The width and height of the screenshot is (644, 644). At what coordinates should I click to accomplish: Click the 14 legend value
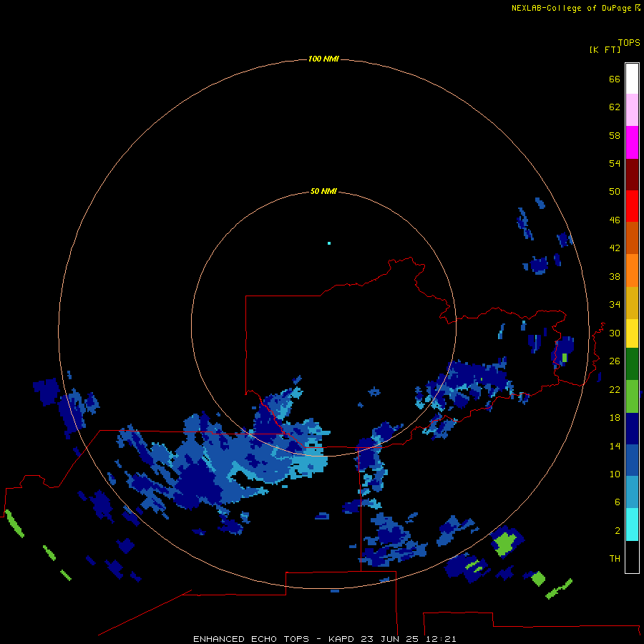point(615,446)
